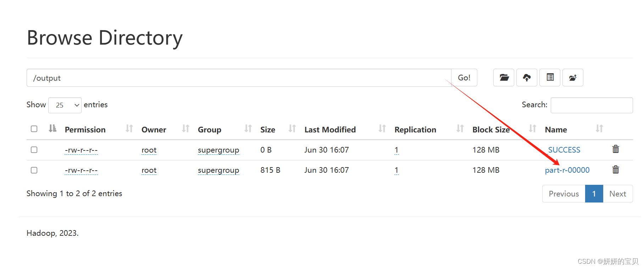644x268 pixels.
Task: Check the box for the _SUCCESS row
Action: [x=34, y=150]
